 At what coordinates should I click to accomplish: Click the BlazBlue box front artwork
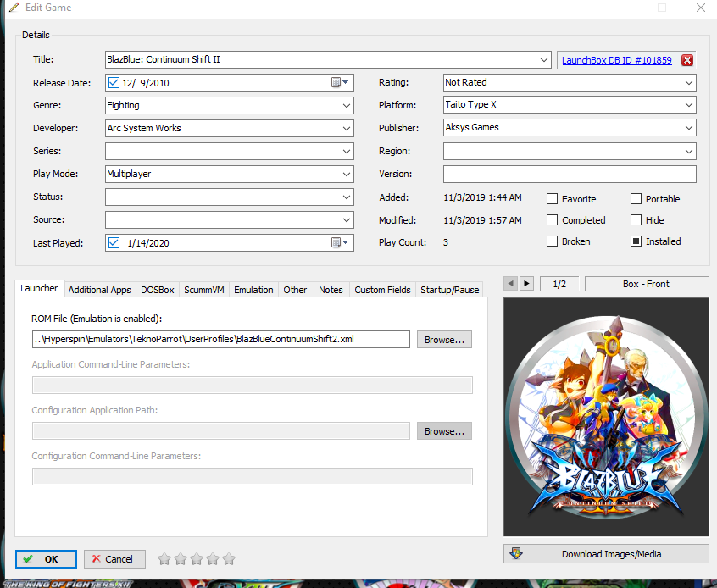pos(606,417)
